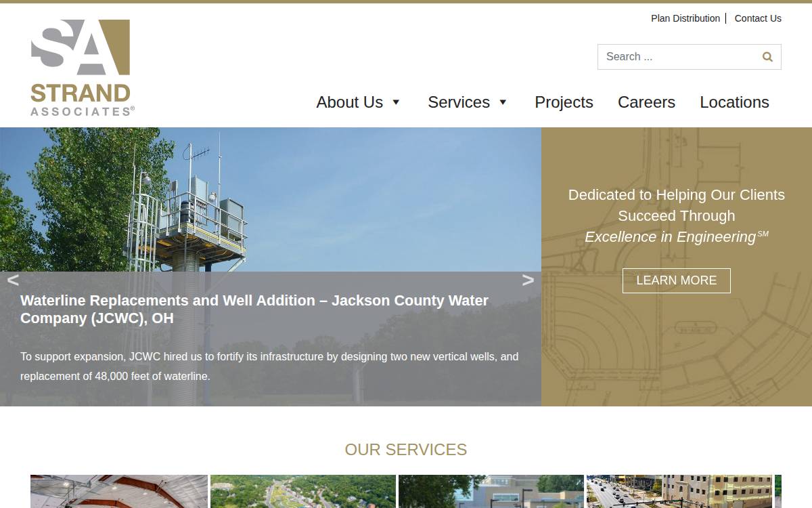The image size is (812, 508).
Task: Click the Strand Associates logo
Action: click(81, 68)
